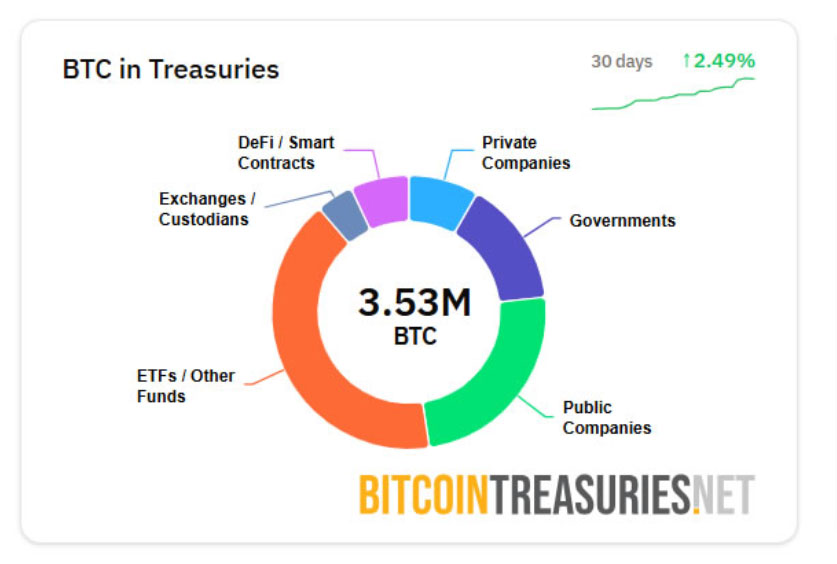
Task: Click the green upward arrow trend icon
Action: point(687,61)
